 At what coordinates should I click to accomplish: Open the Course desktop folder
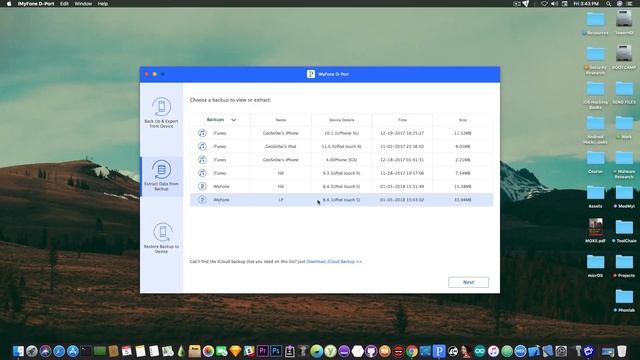[x=596, y=162]
